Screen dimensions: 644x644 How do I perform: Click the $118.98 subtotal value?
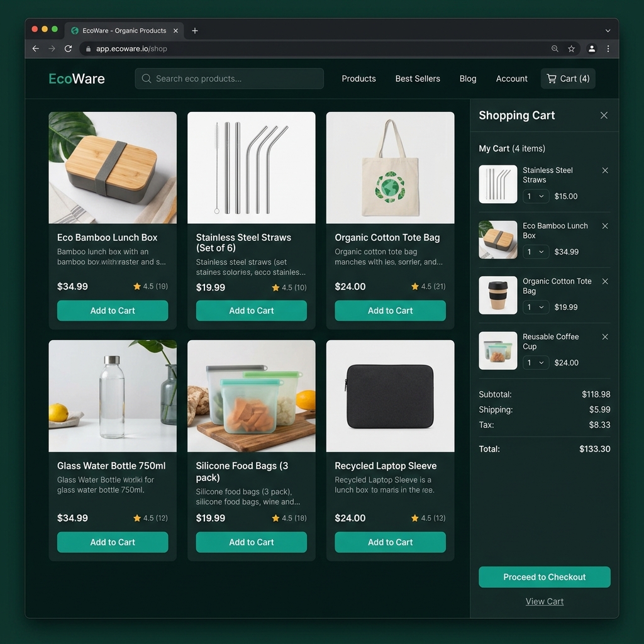596,394
